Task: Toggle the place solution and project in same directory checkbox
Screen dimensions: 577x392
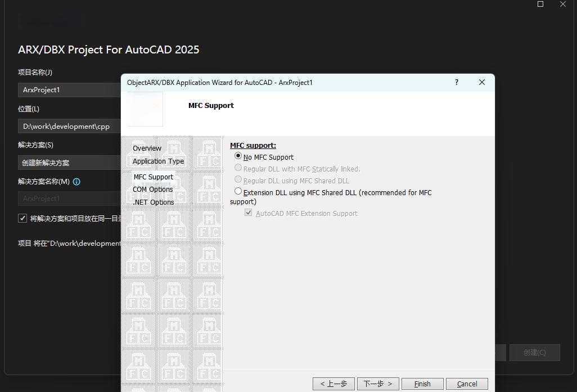Action: click(x=22, y=218)
